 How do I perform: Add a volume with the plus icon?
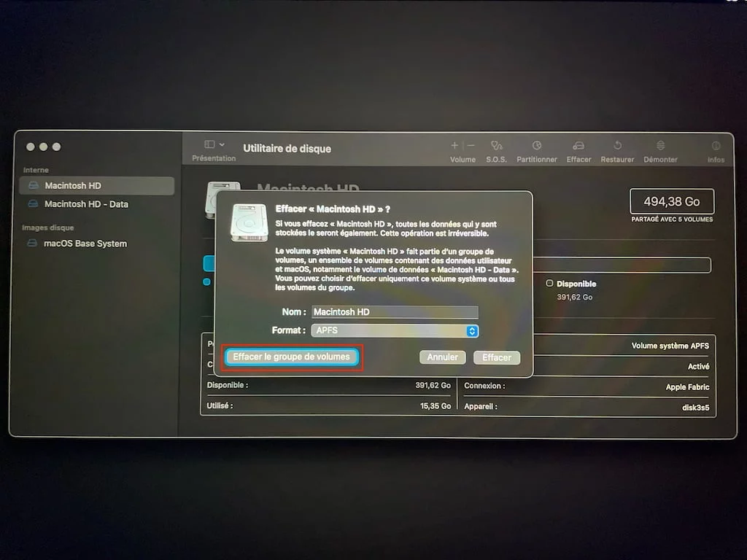click(x=454, y=145)
